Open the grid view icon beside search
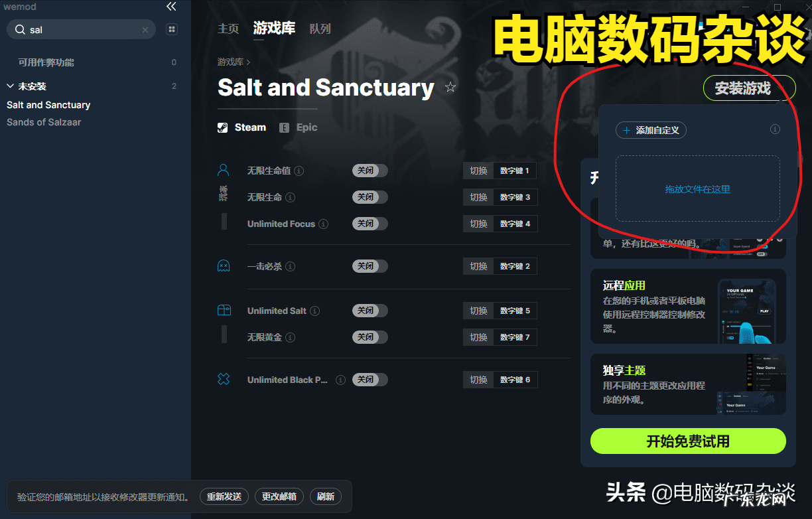This screenshot has height=519, width=812. point(172,29)
